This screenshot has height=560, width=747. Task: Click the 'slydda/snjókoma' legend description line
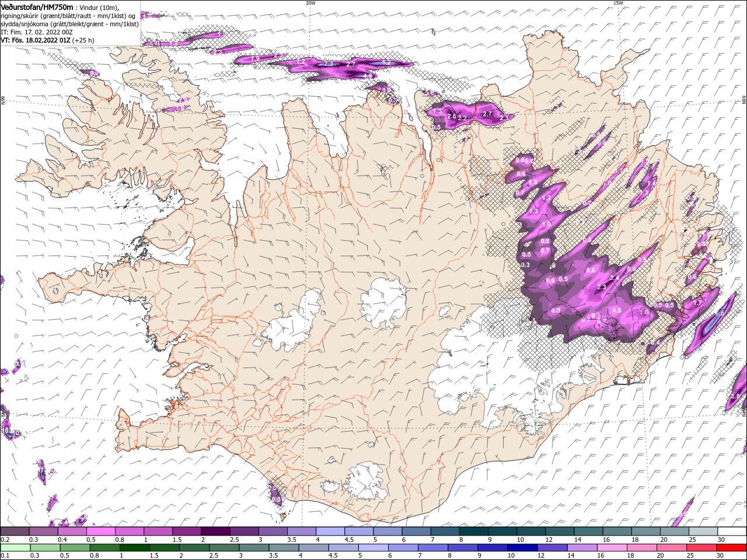click(69, 24)
